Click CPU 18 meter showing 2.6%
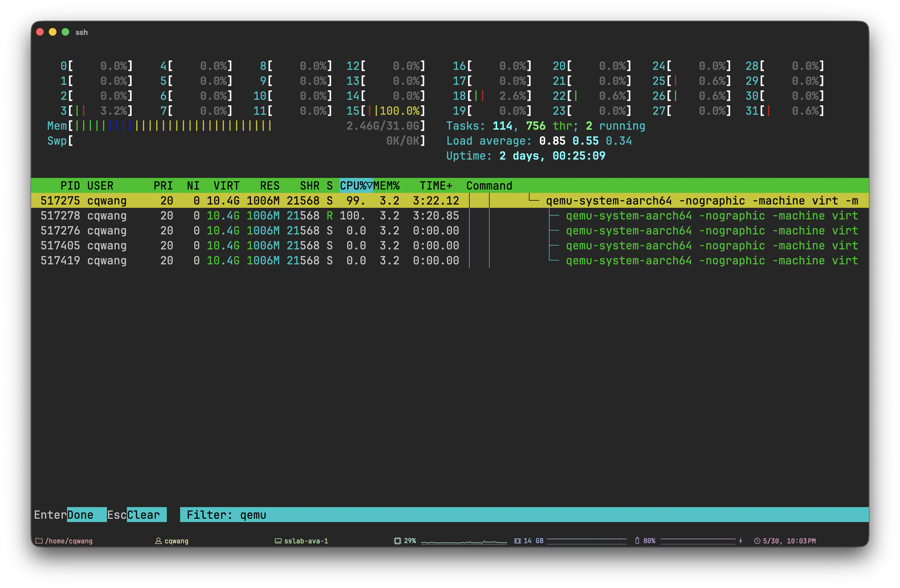 coord(492,96)
